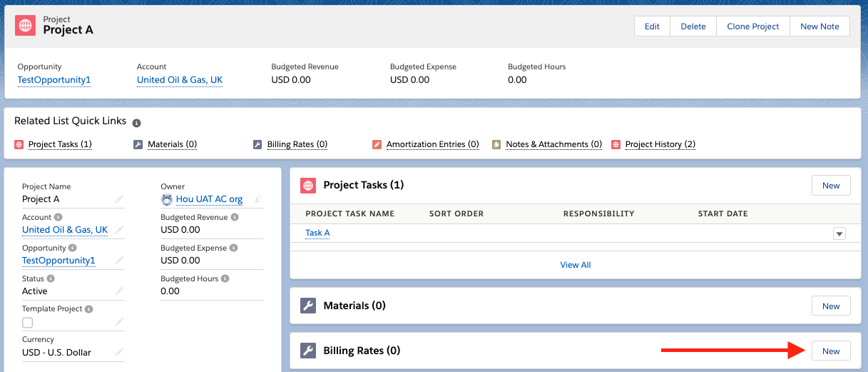
Task: Edit the Project Name field pencil icon
Action: pos(119,198)
